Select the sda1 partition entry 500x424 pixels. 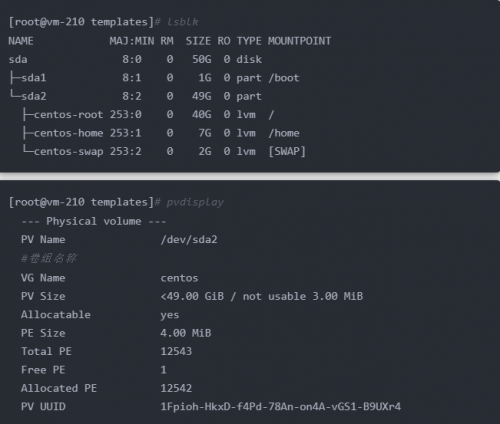tap(33, 78)
